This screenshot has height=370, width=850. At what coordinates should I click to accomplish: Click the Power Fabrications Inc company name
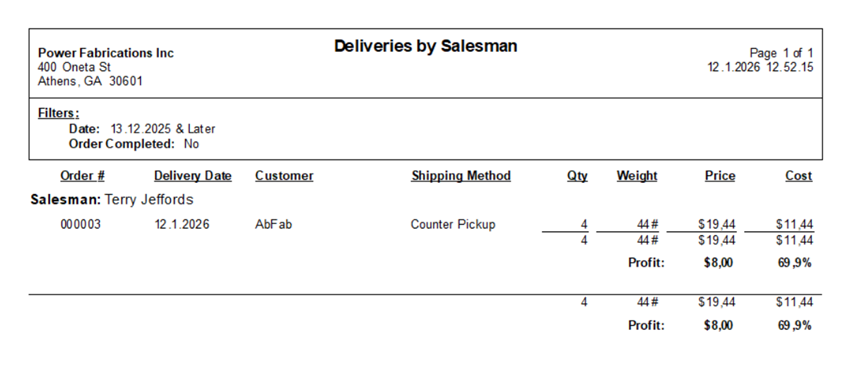click(x=106, y=53)
